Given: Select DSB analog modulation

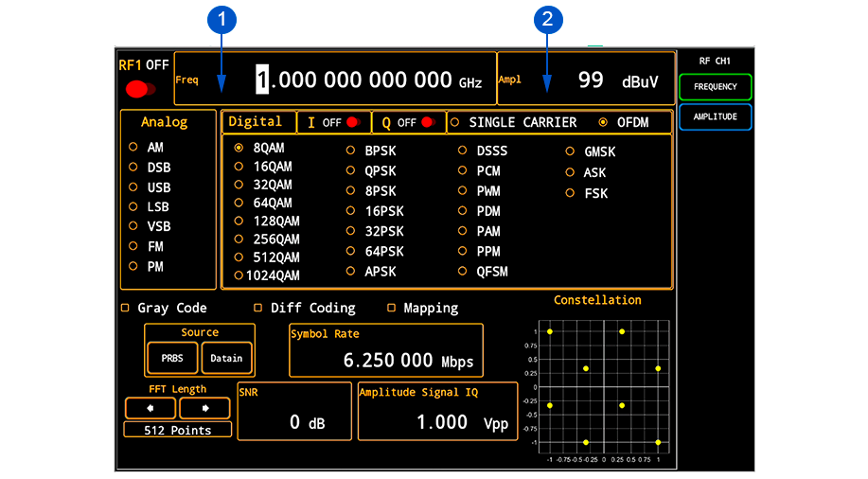Looking at the screenshot, I should [x=133, y=167].
